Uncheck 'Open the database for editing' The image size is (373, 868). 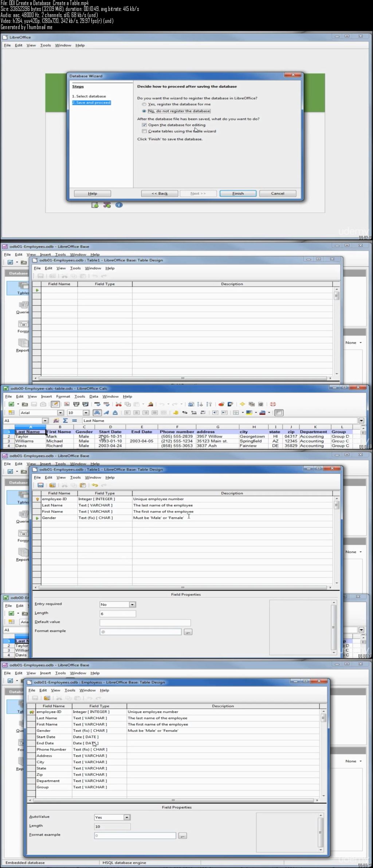coord(144,125)
